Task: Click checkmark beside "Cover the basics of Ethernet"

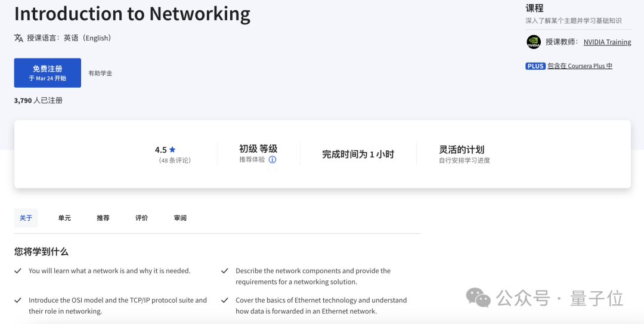Action: (x=225, y=300)
